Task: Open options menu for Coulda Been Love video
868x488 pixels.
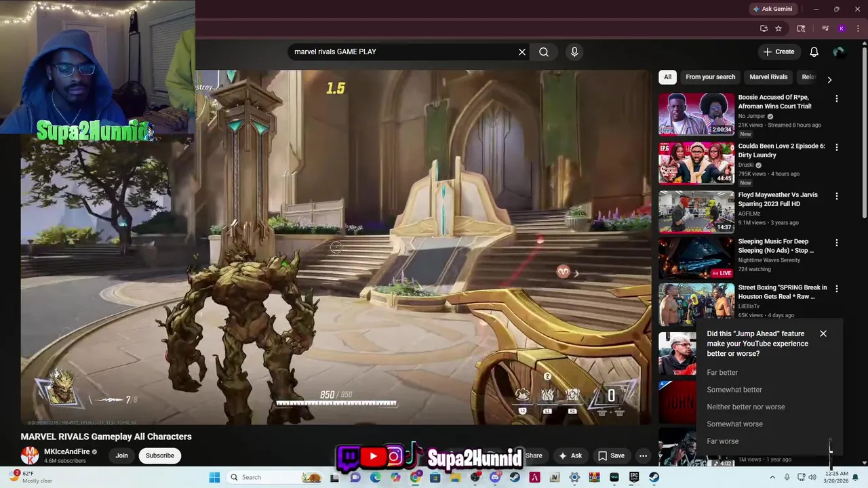Action: point(836,147)
